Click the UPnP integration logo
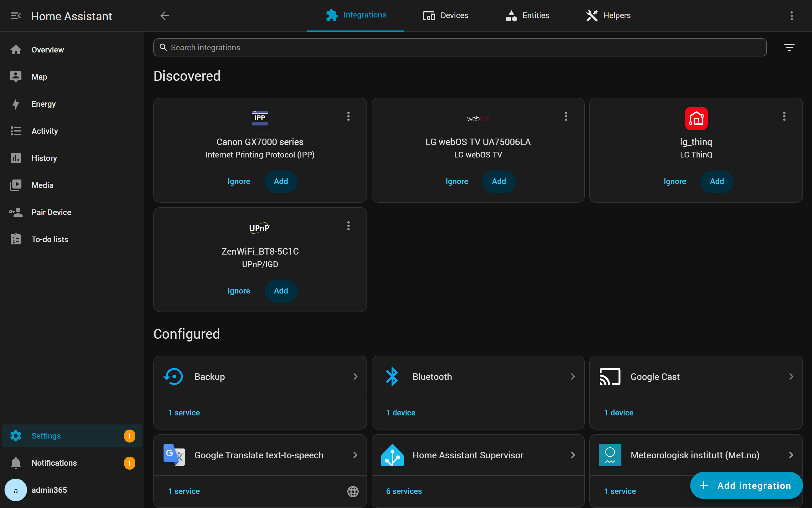 point(260,228)
